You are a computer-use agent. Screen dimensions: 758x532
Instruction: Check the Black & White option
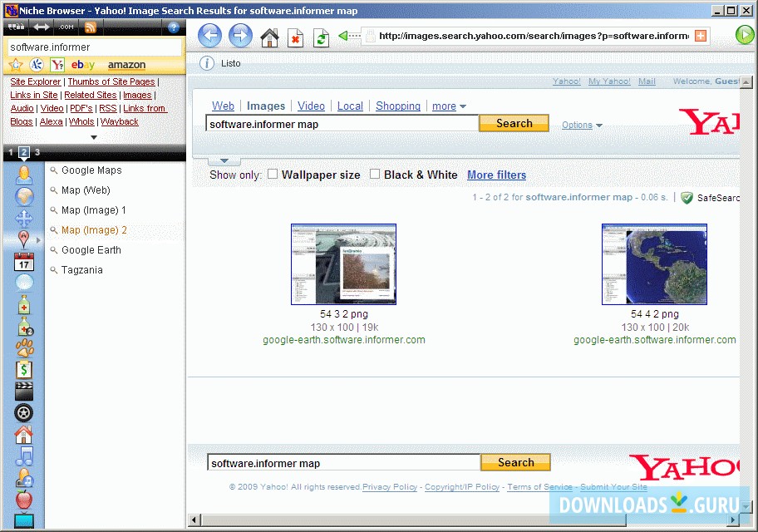(374, 175)
